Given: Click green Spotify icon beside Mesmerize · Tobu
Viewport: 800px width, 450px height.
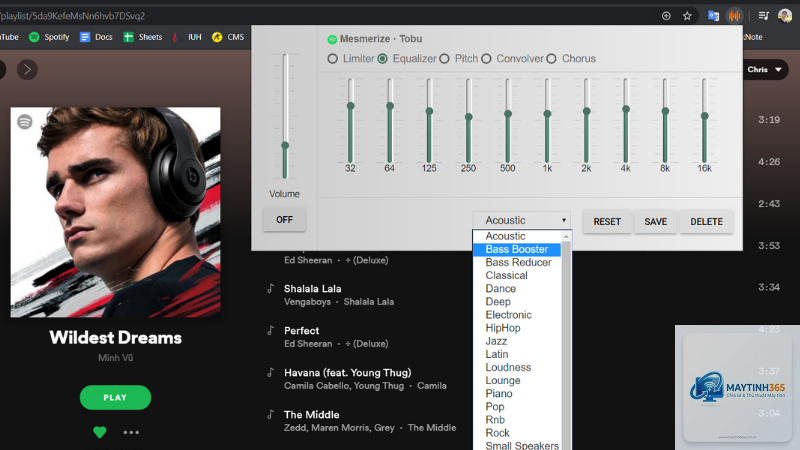Looking at the screenshot, I should point(332,39).
